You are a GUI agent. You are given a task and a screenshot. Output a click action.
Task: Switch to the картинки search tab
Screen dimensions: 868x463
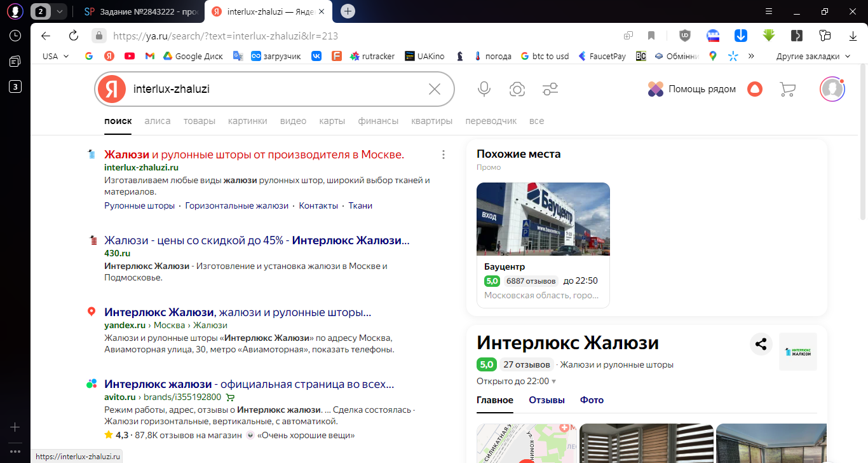(x=248, y=121)
